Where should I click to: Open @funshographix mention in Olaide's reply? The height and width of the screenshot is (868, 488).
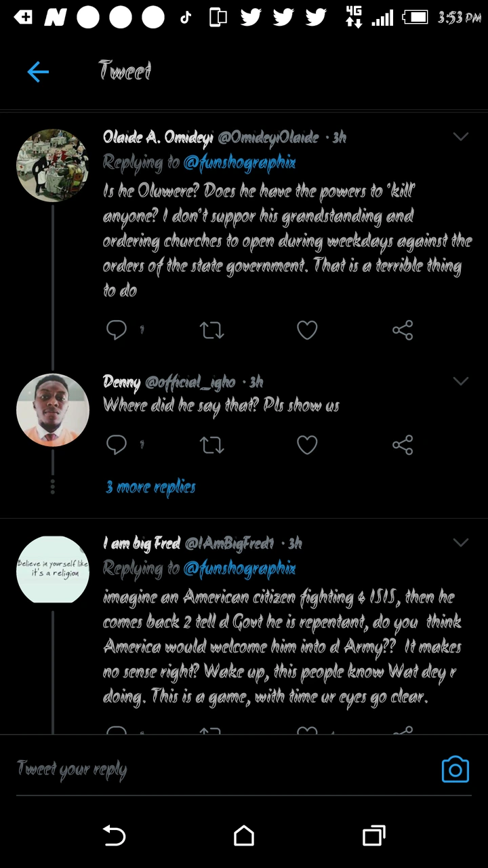239,163
